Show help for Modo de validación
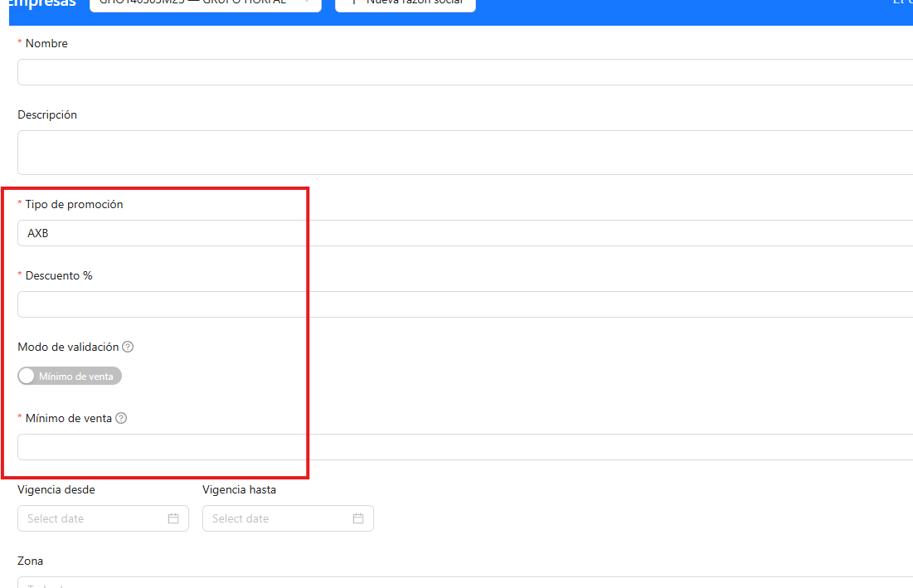This screenshot has width=913, height=588. click(128, 347)
